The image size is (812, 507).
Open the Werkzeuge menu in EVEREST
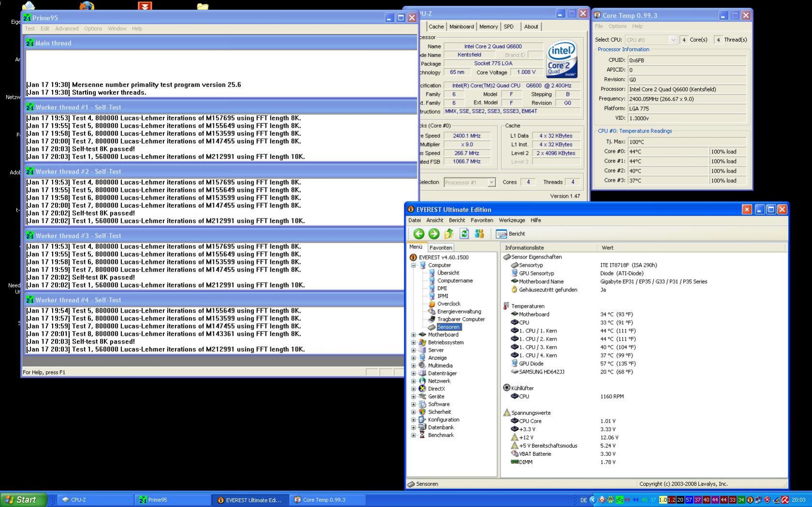tap(512, 220)
